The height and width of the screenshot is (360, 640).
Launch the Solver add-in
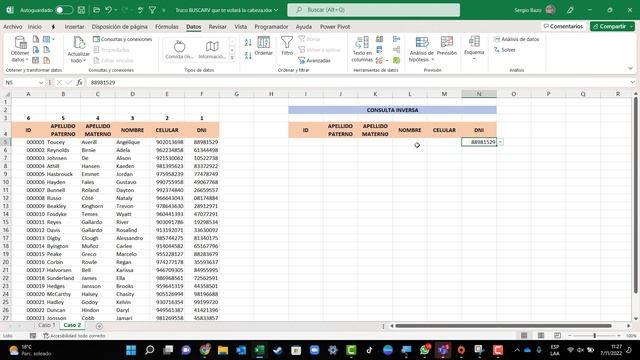click(x=505, y=50)
